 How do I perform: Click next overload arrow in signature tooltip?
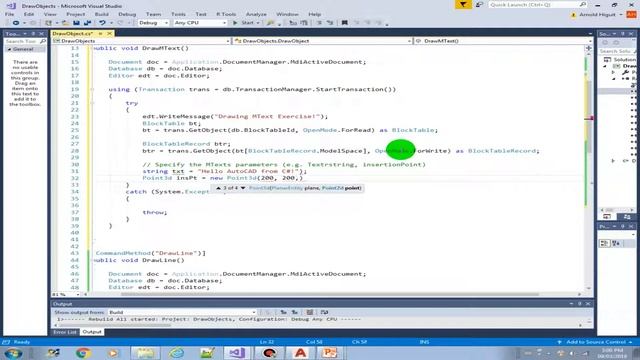pos(243,188)
